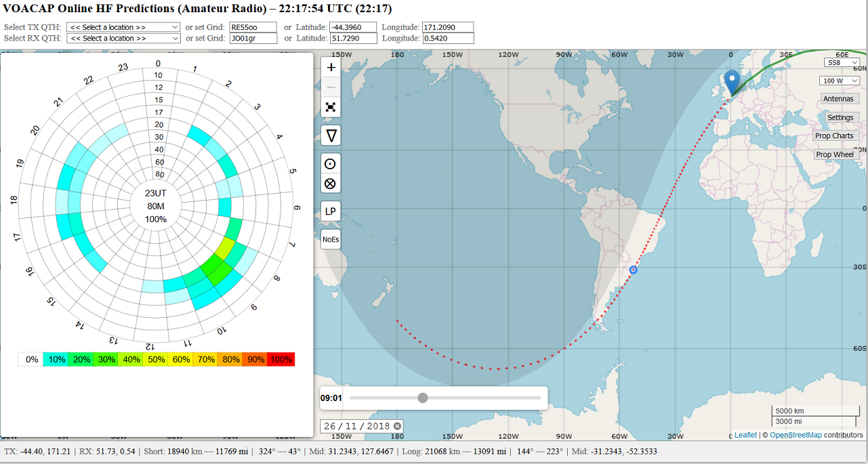Click the blue receiver location pin
868x464 pixels.
click(732, 82)
